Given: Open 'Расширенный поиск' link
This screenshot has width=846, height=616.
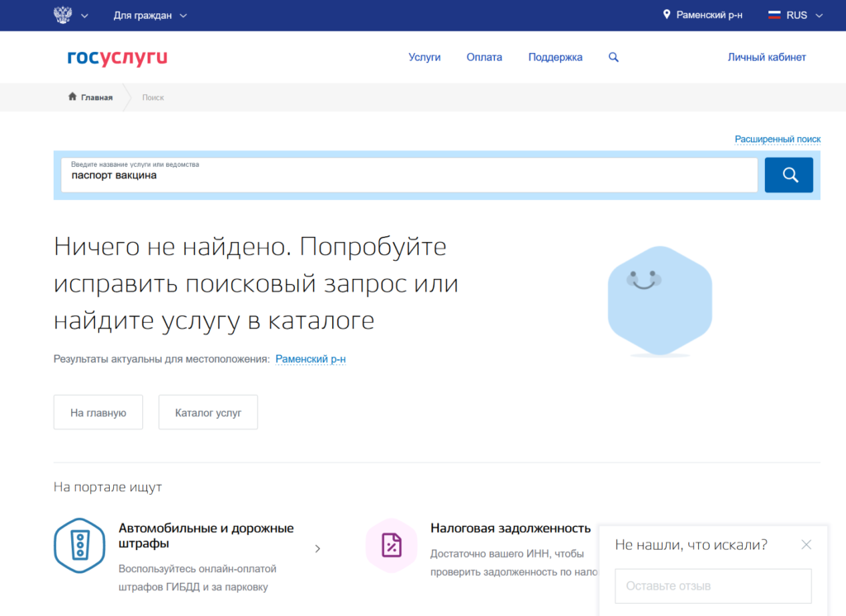Looking at the screenshot, I should coord(777,140).
